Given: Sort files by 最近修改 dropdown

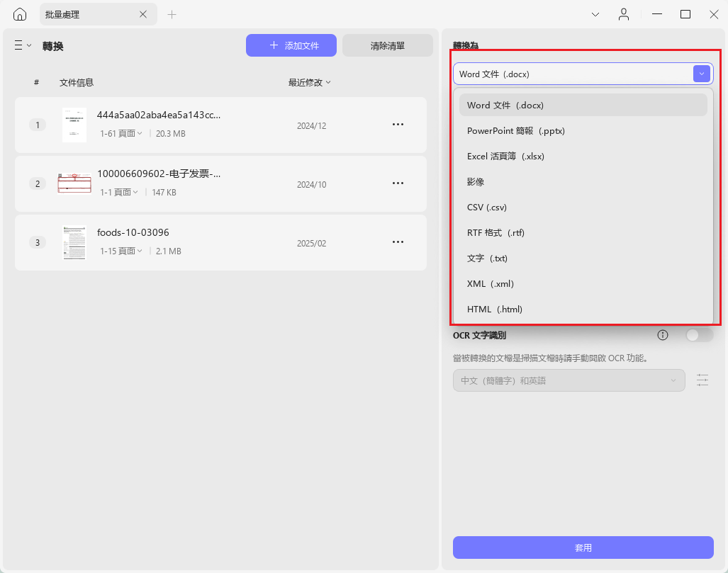Looking at the screenshot, I should [310, 83].
